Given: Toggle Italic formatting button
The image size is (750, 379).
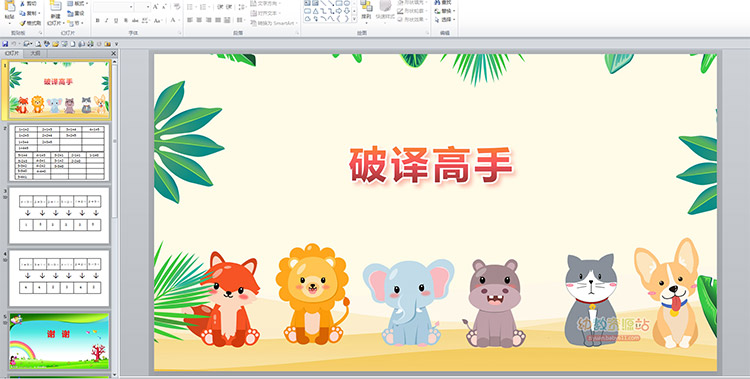Looking at the screenshot, I should (x=106, y=21).
